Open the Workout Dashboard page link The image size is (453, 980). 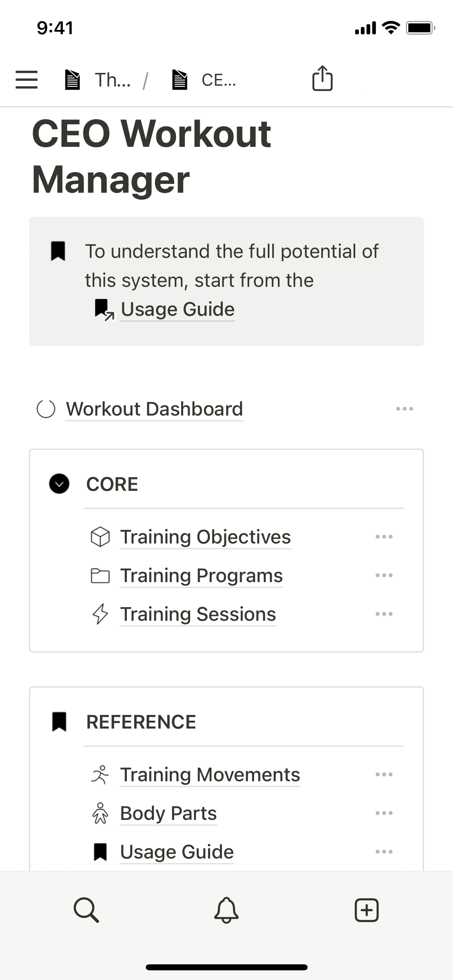point(154,409)
